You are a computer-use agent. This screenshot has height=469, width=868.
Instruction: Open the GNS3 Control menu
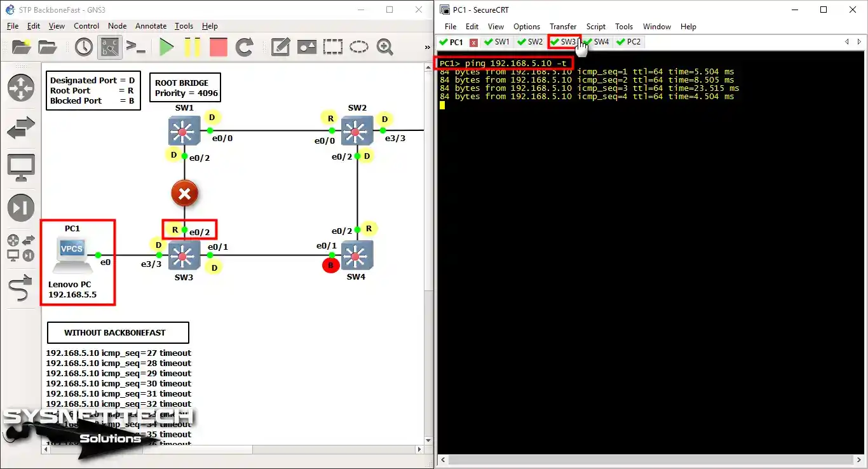tap(86, 26)
